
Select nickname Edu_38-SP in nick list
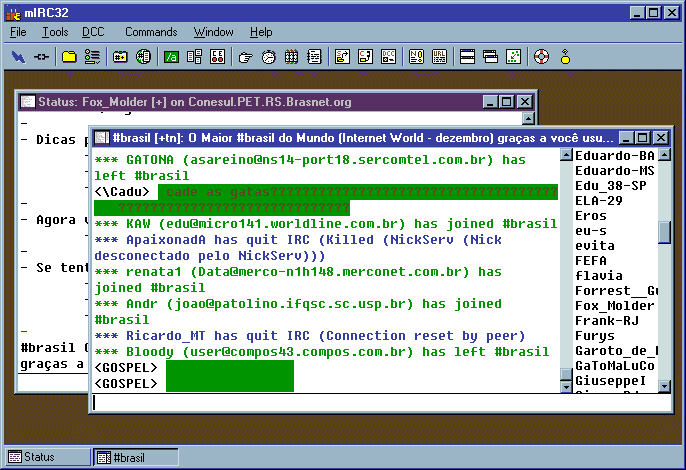coord(611,186)
